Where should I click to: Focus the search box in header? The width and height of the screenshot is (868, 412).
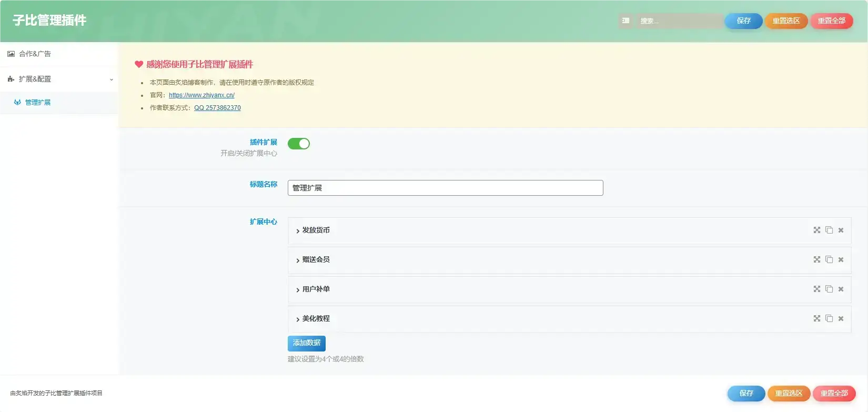pos(679,21)
